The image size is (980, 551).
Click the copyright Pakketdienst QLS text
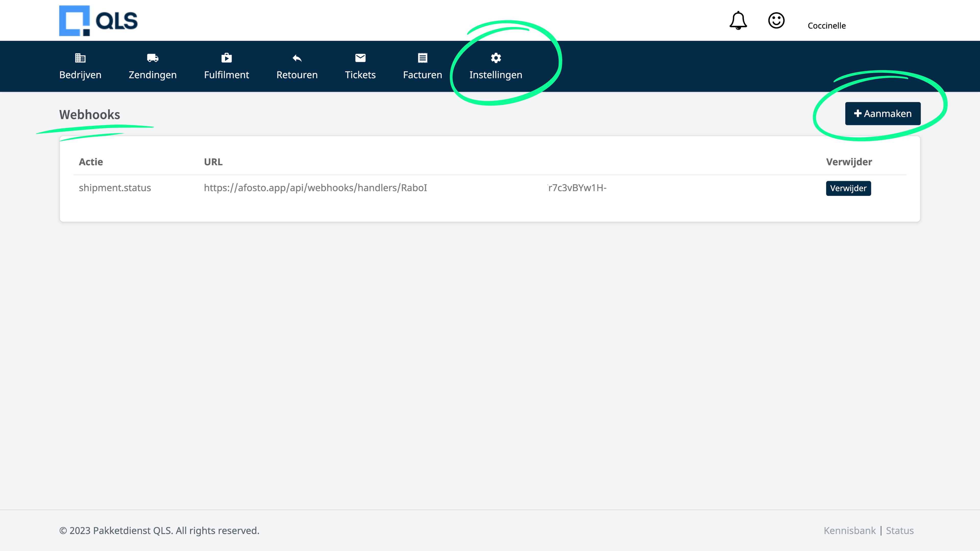pyautogui.click(x=160, y=531)
